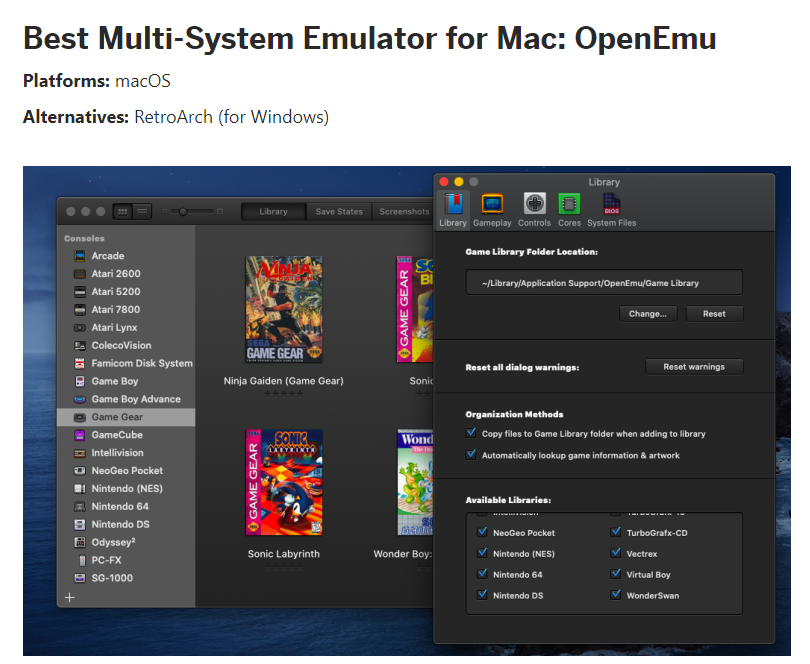The image size is (810, 664).
Task: Switch to grid view in OpenEmu toolbar
Action: pyautogui.click(x=122, y=211)
